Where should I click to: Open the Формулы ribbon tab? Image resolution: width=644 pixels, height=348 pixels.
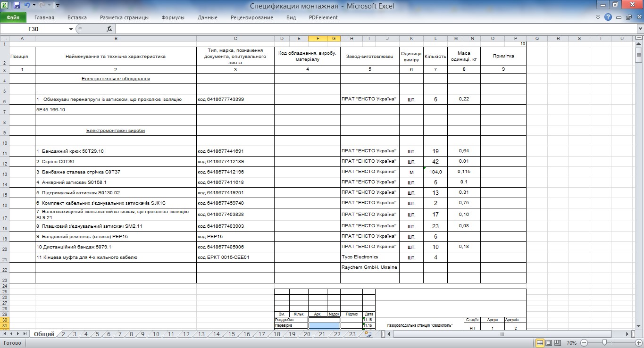pos(173,17)
